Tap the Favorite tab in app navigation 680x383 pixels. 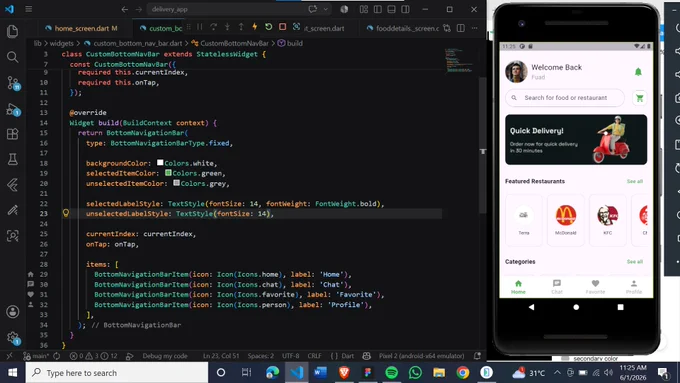pyautogui.click(x=595, y=287)
